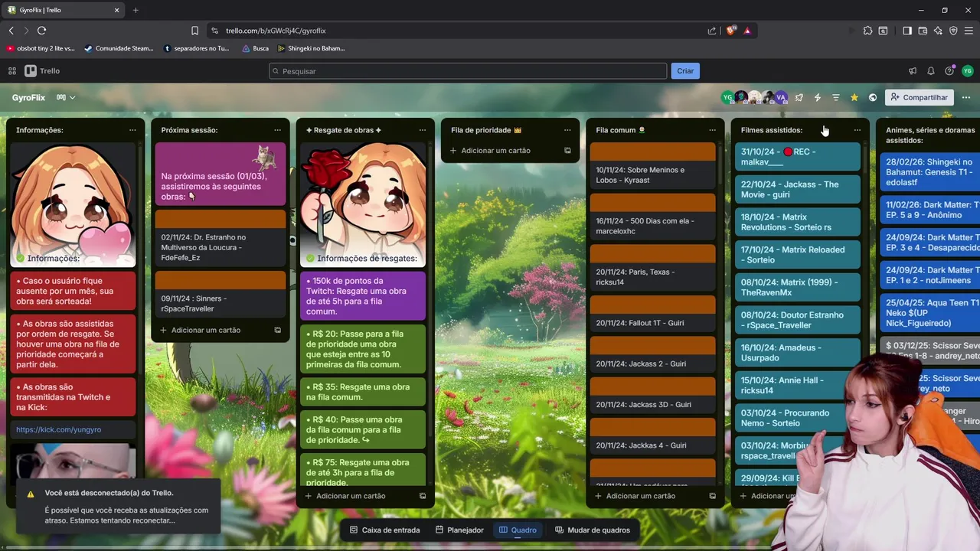Open a new browser tab
This screenshot has width=980, height=551.
(136, 10)
